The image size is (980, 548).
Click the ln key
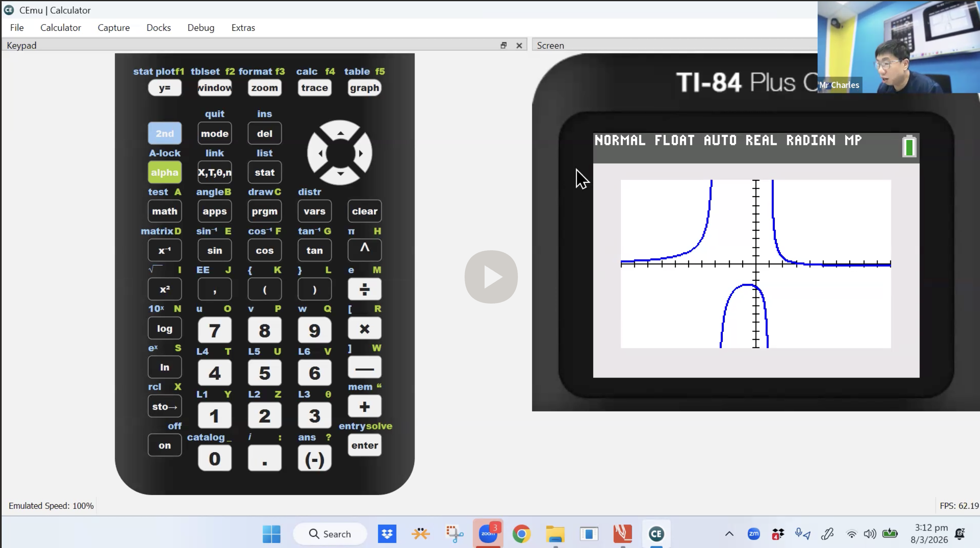(164, 367)
